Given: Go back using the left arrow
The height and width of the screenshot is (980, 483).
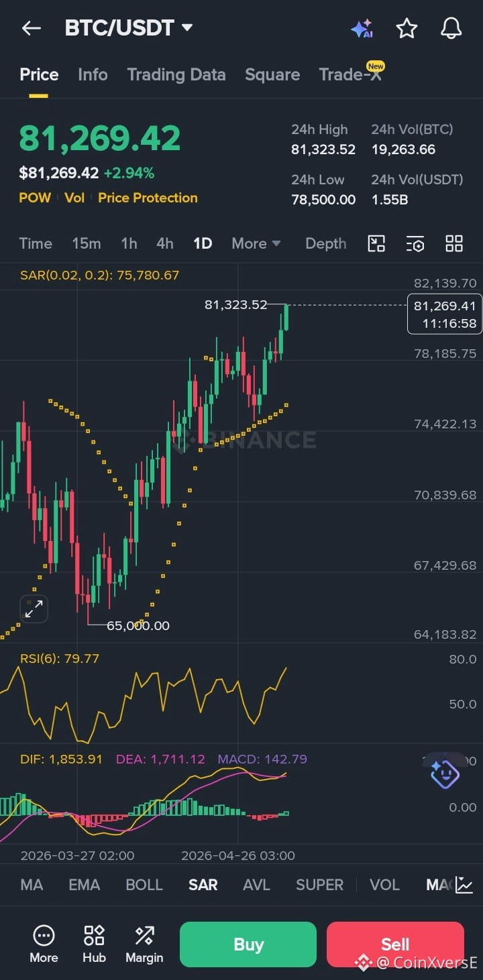Looking at the screenshot, I should point(32,28).
